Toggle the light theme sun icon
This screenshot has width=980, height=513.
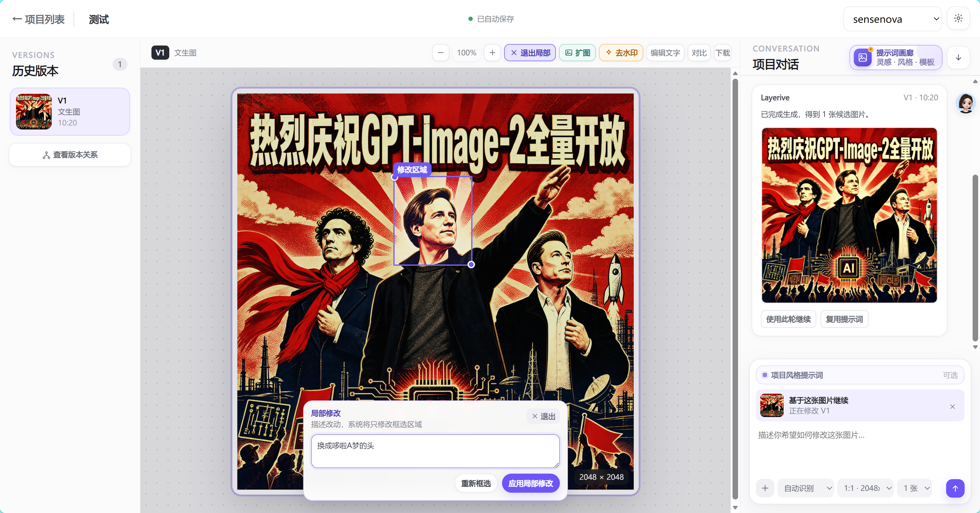(958, 18)
